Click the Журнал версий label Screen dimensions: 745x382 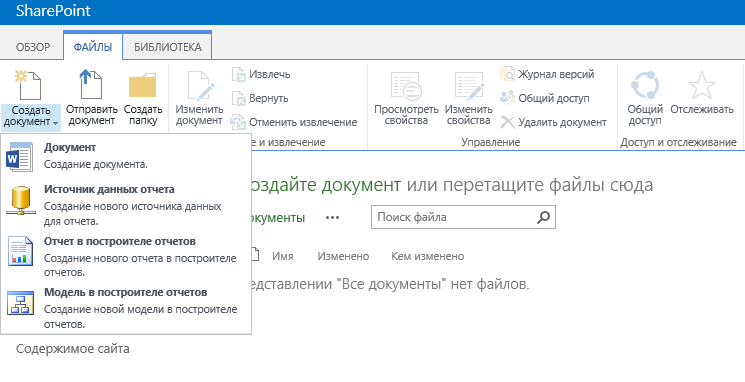point(556,74)
